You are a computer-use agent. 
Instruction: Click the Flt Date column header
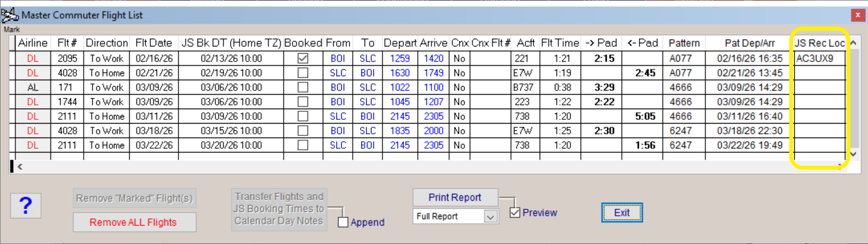point(154,43)
